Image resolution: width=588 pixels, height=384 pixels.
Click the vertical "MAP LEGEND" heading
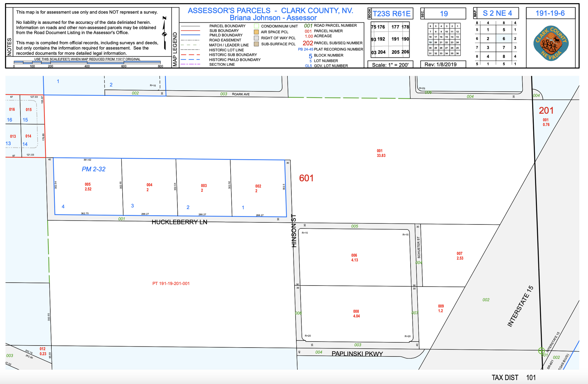click(175, 49)
